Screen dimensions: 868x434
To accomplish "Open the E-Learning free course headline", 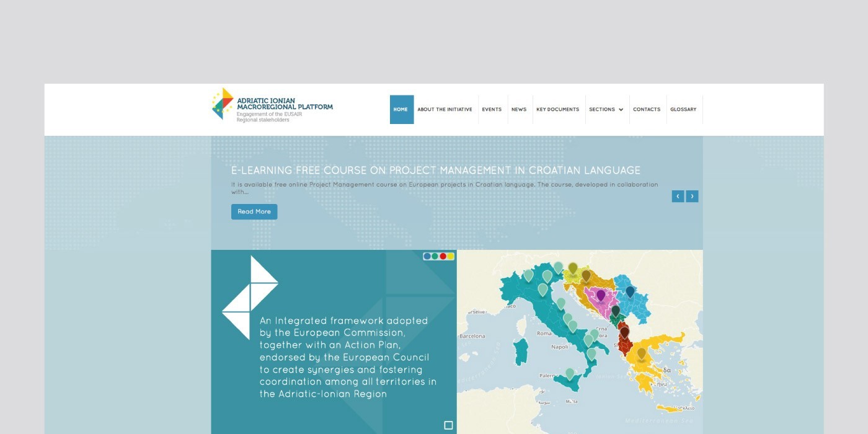I will [x=435, y=170].
